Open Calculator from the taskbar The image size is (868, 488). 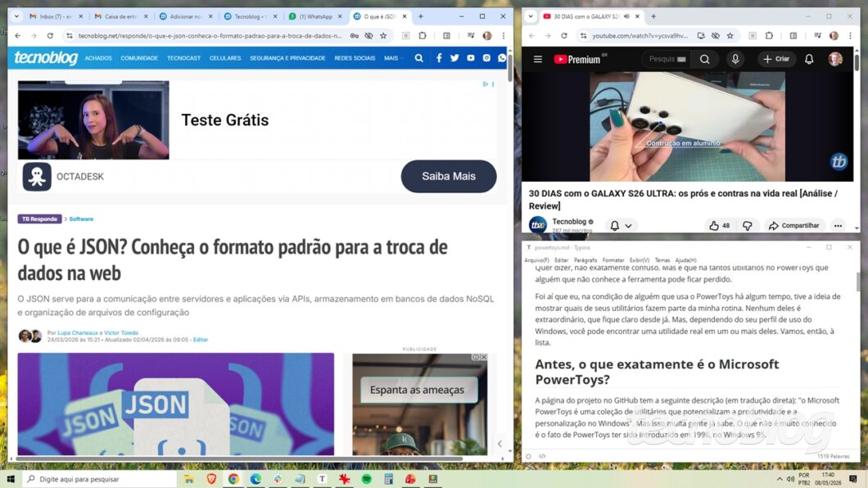click(x=389, y=479)
